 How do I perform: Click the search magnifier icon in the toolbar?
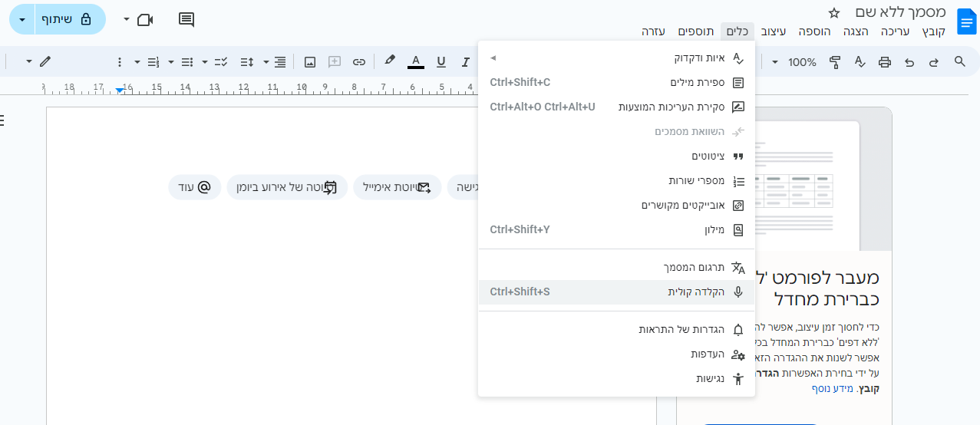[959, 62]
